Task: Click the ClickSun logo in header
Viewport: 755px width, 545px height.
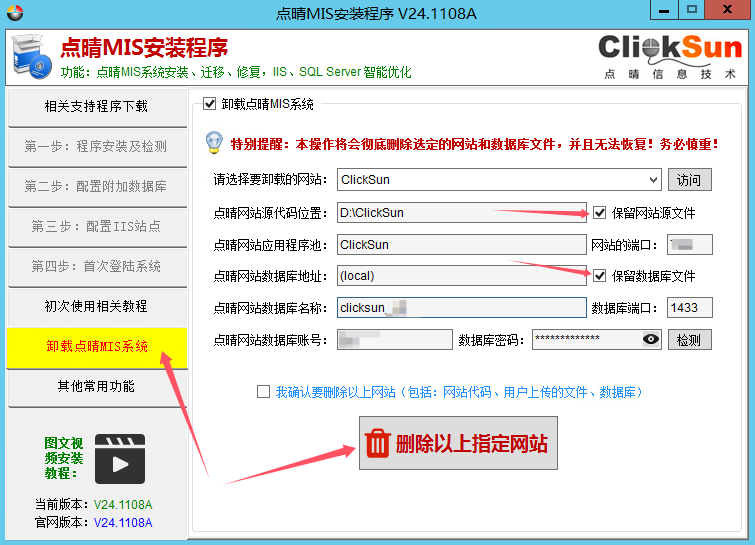Action: (x=670, y=57)
